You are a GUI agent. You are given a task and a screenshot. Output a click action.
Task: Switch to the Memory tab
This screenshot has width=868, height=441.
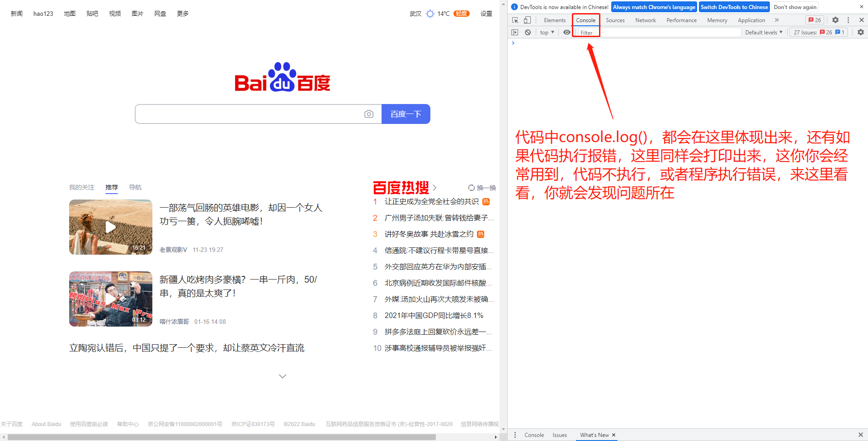point(717,20)
